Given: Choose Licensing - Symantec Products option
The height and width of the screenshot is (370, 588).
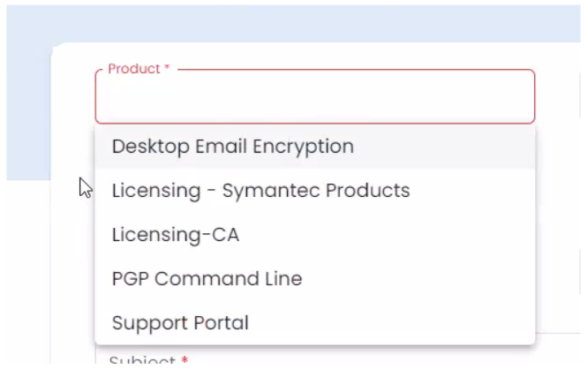Looking at the screenshot, I should tap(314, 191).
